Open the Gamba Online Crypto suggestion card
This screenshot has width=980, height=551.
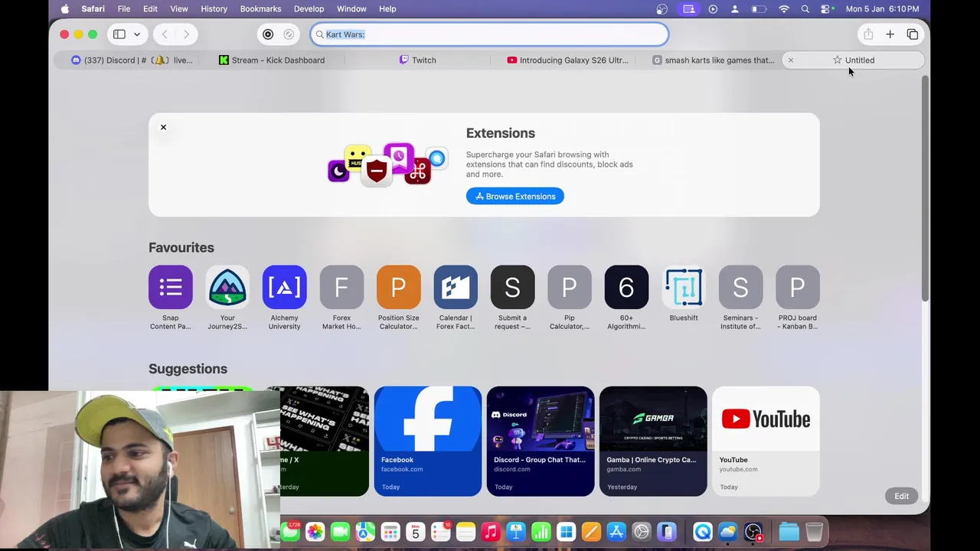(x=653, y=441)
